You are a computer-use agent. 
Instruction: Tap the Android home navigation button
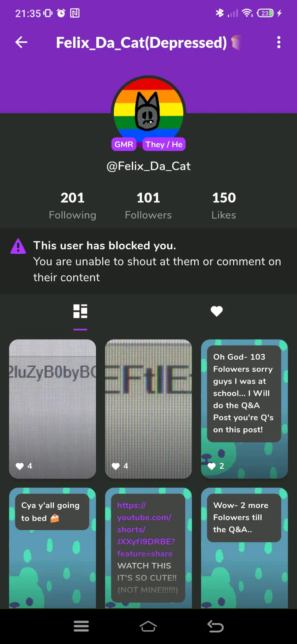148,626
